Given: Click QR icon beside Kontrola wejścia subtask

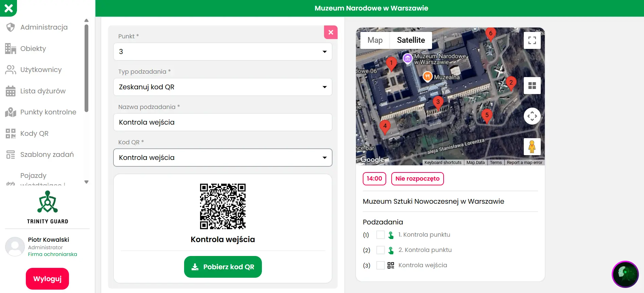Looking at the screenshot, I should 391,265.
